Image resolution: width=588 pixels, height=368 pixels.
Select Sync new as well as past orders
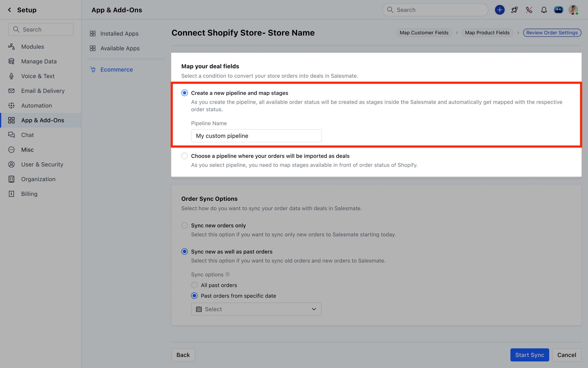pyautogui.click(x=184, y=251)
